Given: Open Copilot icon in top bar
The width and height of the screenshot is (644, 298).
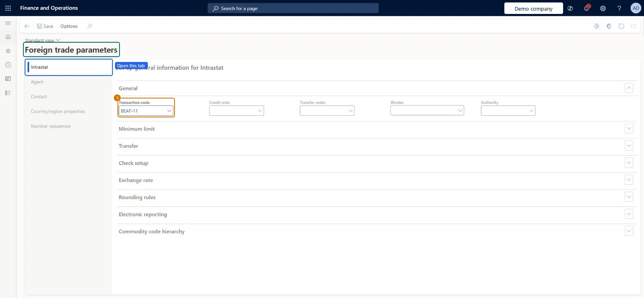Looking at the screenshot, I should 570,8.
